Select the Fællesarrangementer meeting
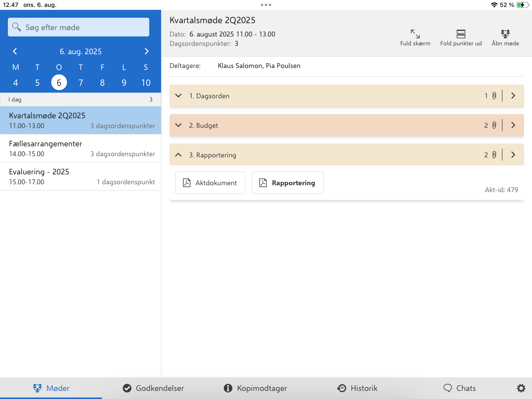Image resolution: width=532 pixels, height=399 pixels. (x=81, y=149)
